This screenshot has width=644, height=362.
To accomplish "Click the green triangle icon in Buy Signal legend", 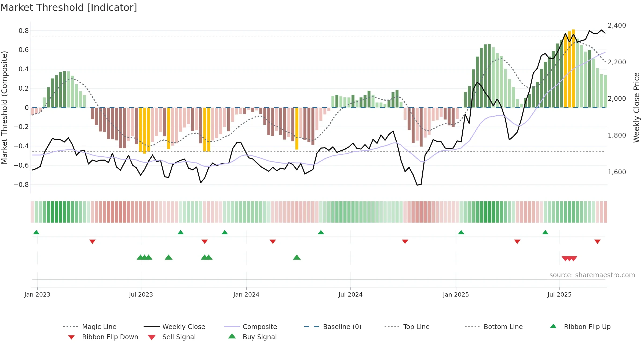I will tap(232, 336).
